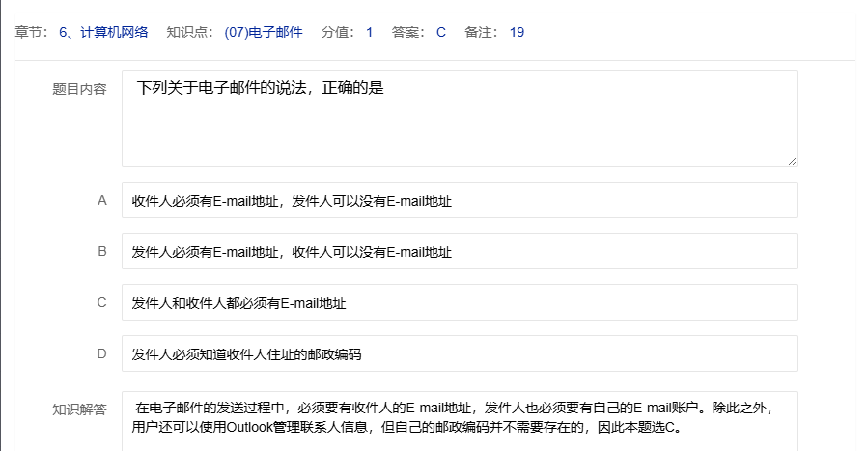Image resolution: width=868 pixels, height=451 pixels.
Task: Focus the 知识解答 explanation text area
Action: [x=459, y=420]
